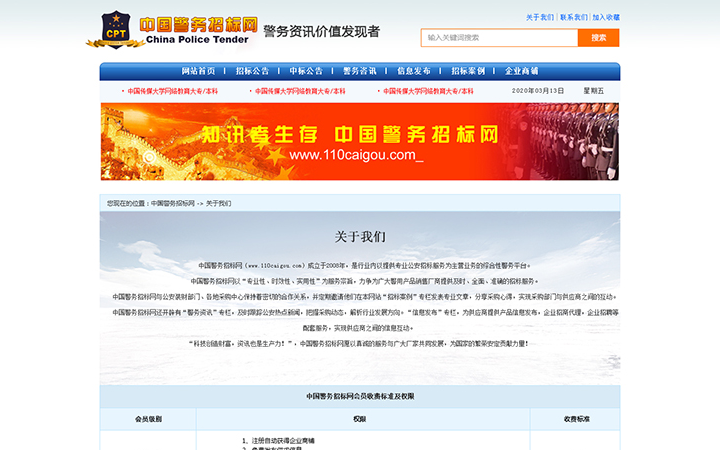The width and height of the screenshot is (720, 450).
Task: Click the CPT police badge logo
Action: click(116, 30)
